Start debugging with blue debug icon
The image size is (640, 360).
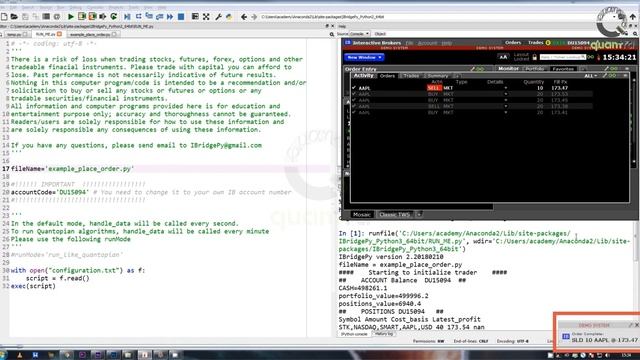[127, 17]
